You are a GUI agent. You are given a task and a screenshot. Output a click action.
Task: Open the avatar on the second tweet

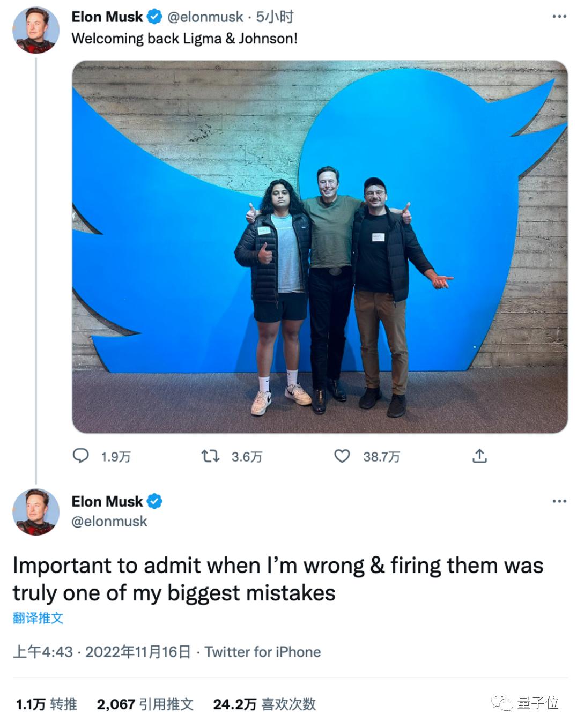click(x=38, y=512)
